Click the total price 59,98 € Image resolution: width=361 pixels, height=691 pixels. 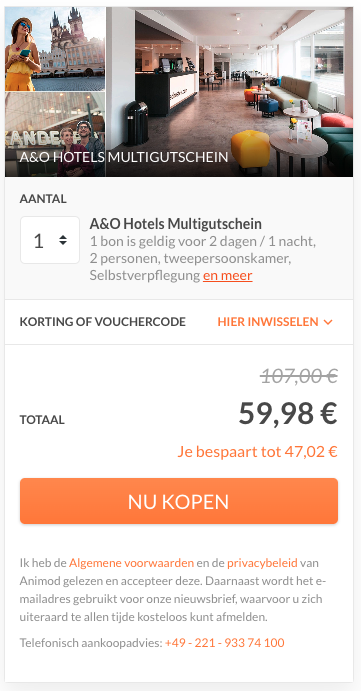pos(288,413)
